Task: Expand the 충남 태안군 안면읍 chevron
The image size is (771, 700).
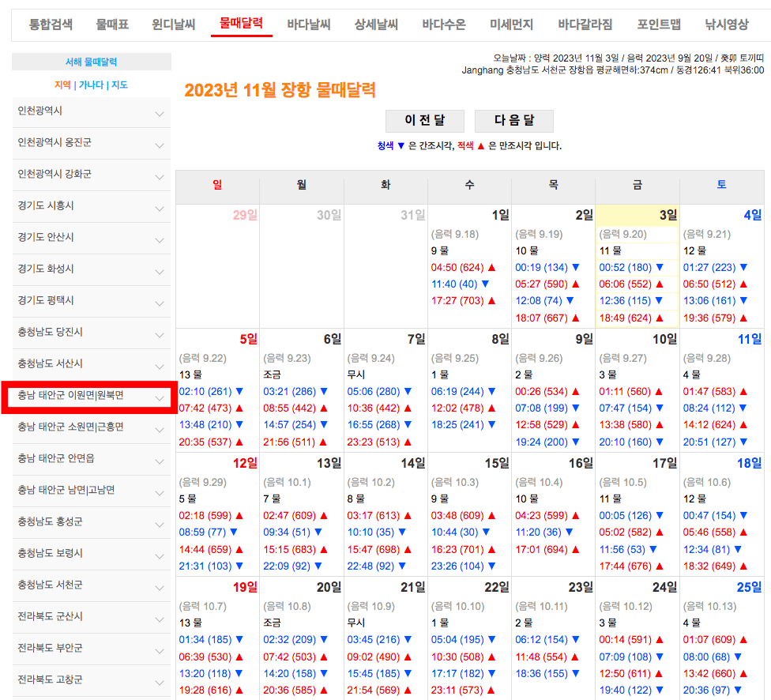Action: [160, 461]
